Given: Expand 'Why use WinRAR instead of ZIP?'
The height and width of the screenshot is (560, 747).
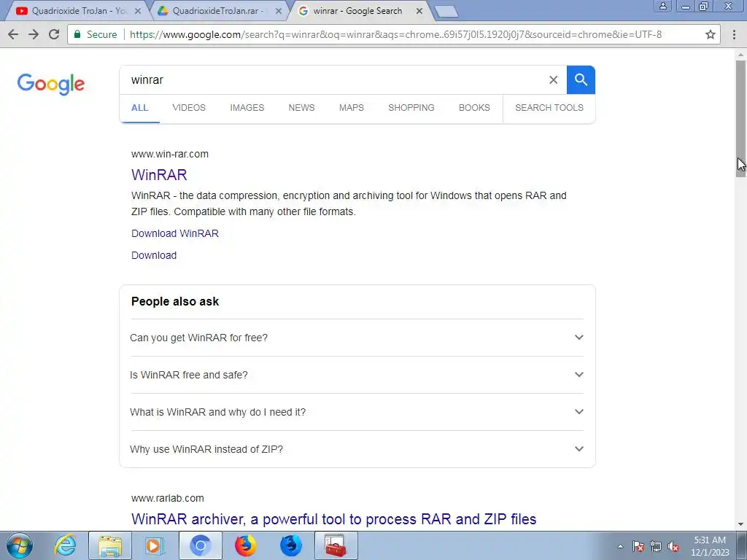Looking at the screenshot, I should coord(357,449).
